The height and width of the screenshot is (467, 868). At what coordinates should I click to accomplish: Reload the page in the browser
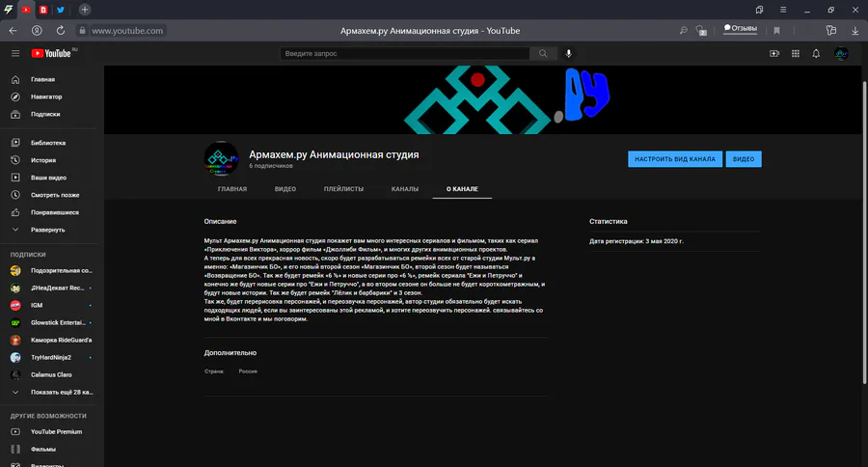coord(61,31)
